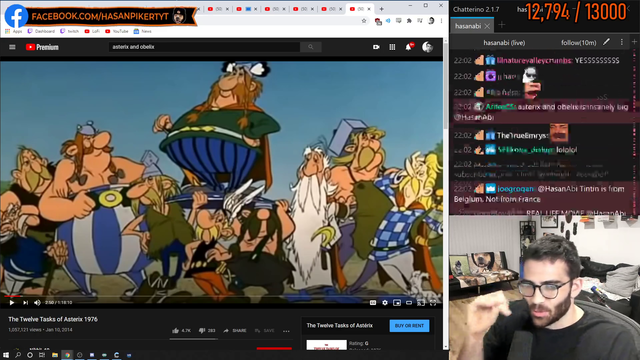Open the Dashboard bookmark
This screenshot has width=640, height=360.
[x=41, y=31]
